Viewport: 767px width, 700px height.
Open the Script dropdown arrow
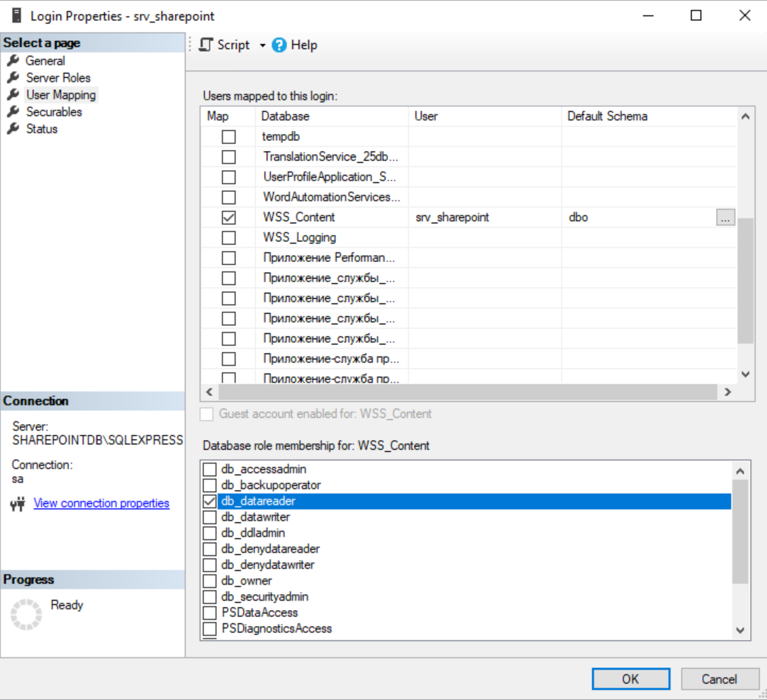tap(263, 45)
